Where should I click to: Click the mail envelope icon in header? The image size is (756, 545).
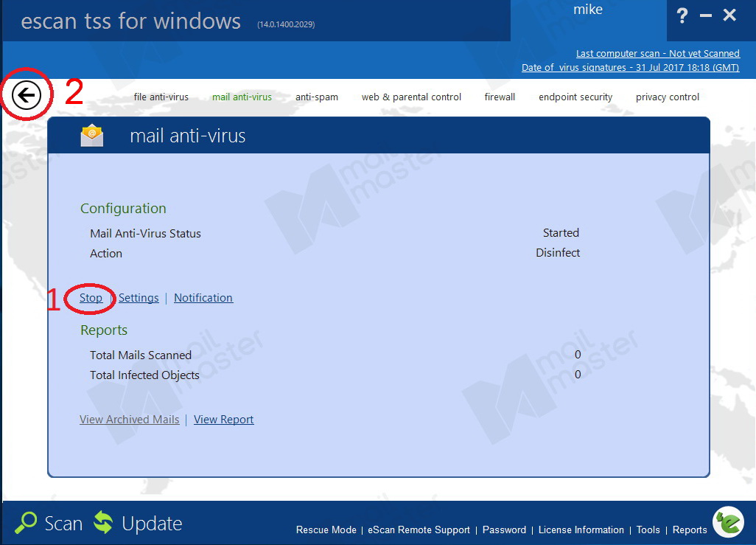[91, 136]
